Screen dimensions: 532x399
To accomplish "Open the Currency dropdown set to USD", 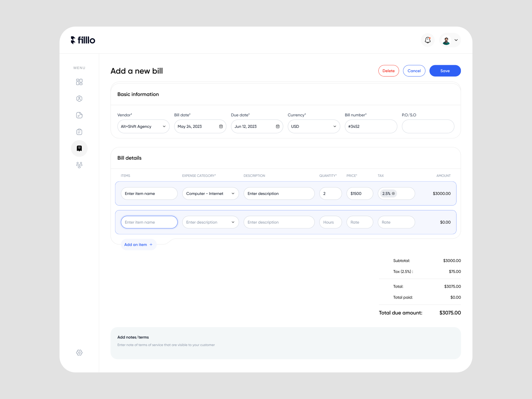I will click(334, 126).
